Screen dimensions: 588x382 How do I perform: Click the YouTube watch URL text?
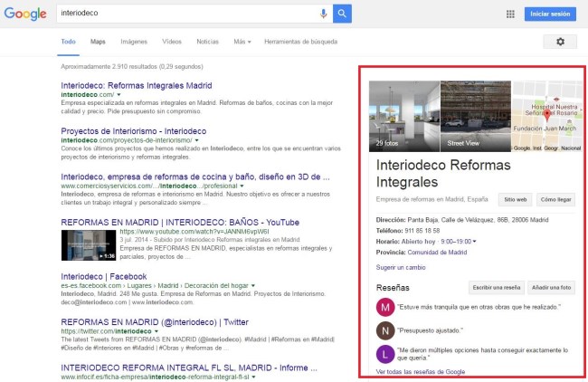(194, 232)
